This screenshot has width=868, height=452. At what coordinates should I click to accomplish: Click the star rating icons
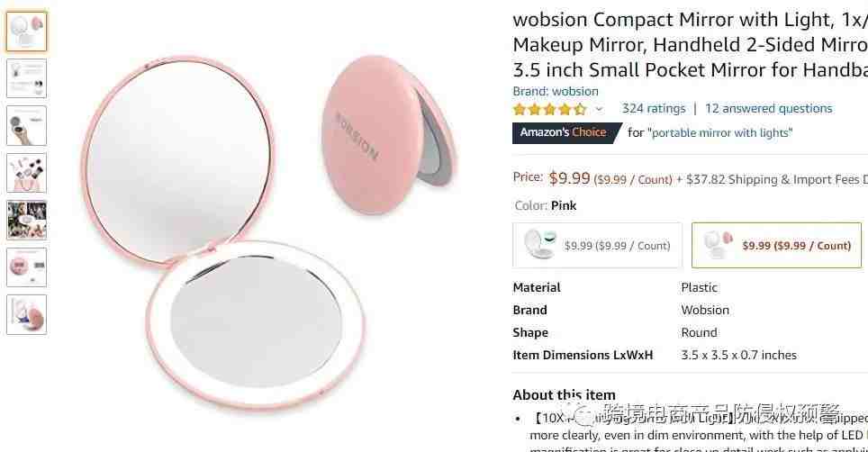pos(549,109)
